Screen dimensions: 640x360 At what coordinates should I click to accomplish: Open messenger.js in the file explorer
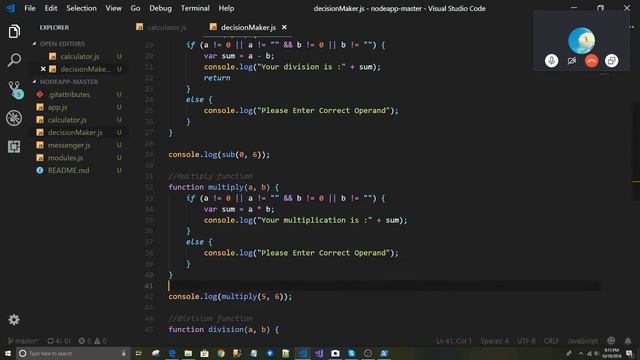tap(69, 145)
